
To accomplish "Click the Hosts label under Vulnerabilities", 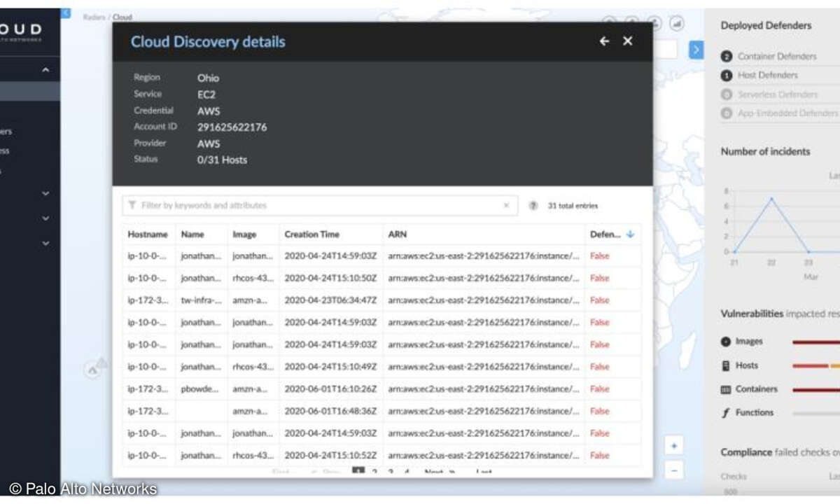I will point(746,365).
